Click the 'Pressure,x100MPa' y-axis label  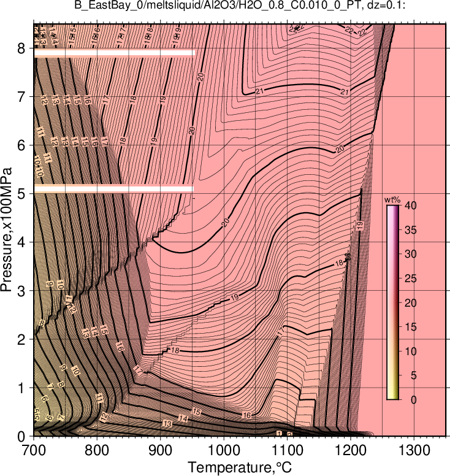[6, 230]
